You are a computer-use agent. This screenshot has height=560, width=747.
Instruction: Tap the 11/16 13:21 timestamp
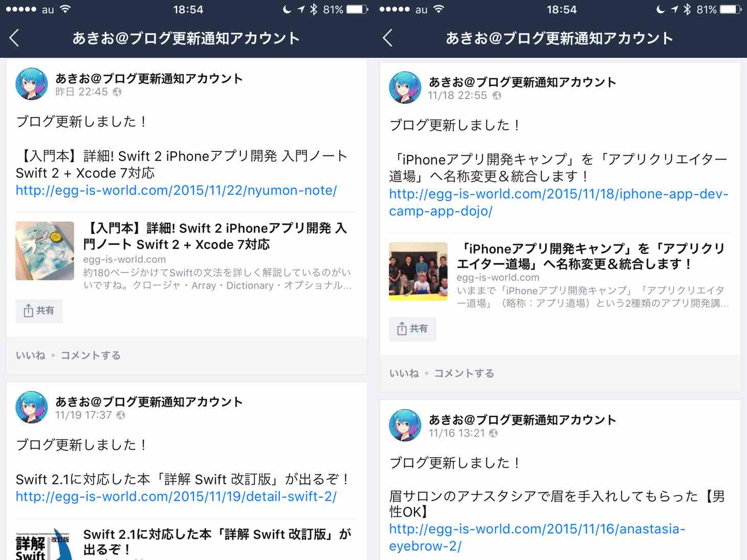[456, 433]
